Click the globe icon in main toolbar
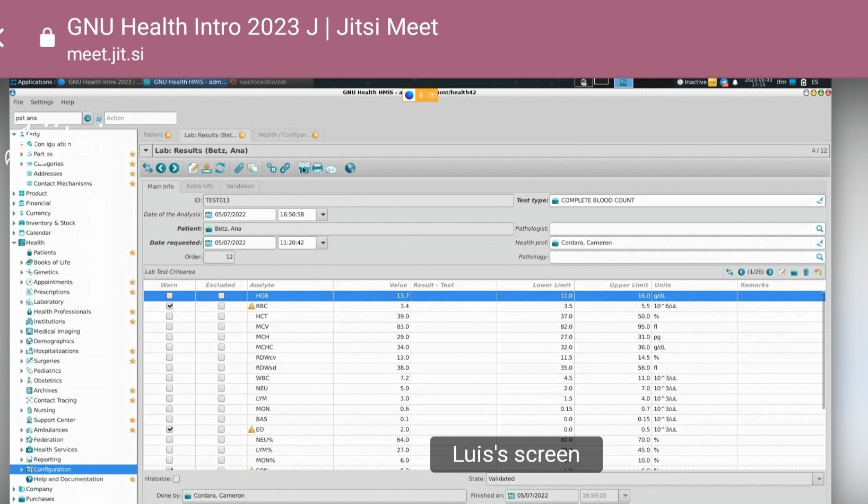This screenshot has height=504, width=868. 350,168
